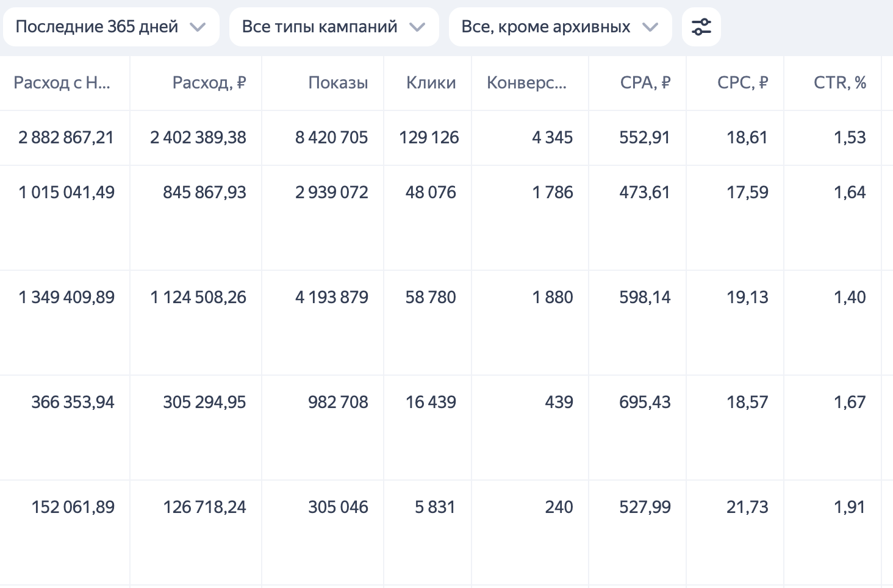Image resolution: width=893 pixels, height=588 pixels.
Task: Click the 'CTR, %' column header
Action: 839,83
